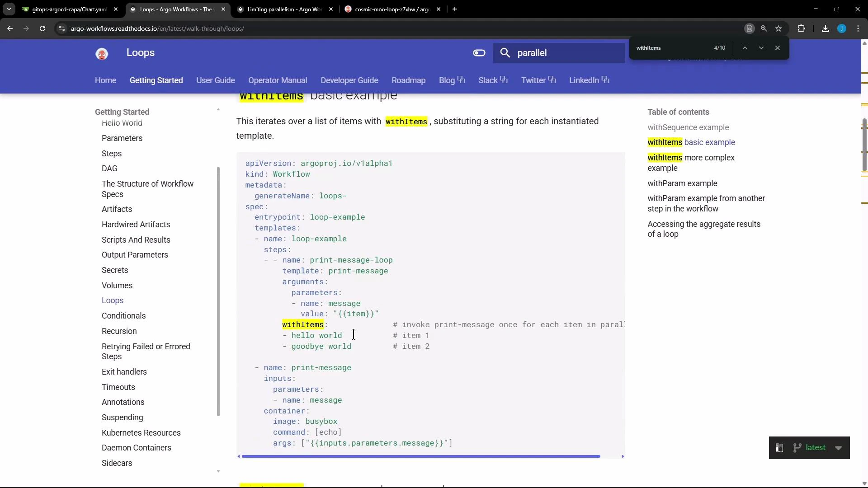Click the search magnifier icon
The image size is (868, 488).
click(x=505, y=53)
